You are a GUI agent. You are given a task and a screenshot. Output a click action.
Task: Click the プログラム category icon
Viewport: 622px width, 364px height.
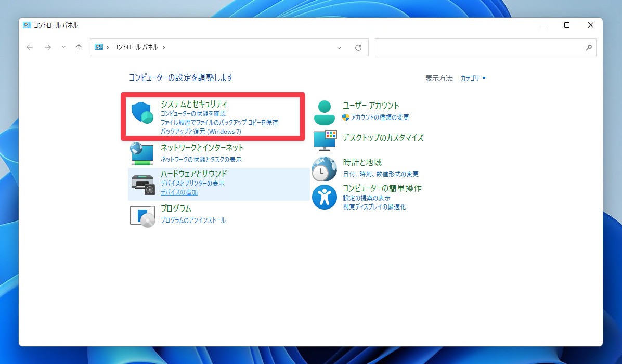pos(142,216)
